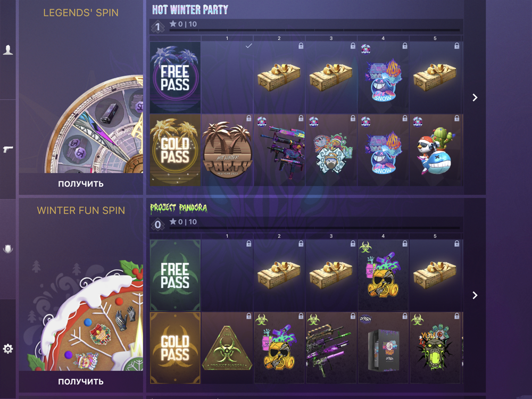This screenshot has height=399, width=532.
Task: Open the Hot Winter Party level 1 badge
Action: (158, 27)
